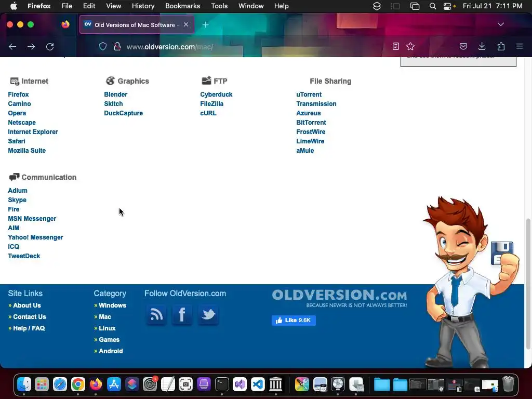Viewport: 532px width, 399px height.
Task: Select the Old Versions of Mac Software tab
Action: pos(137,24)
